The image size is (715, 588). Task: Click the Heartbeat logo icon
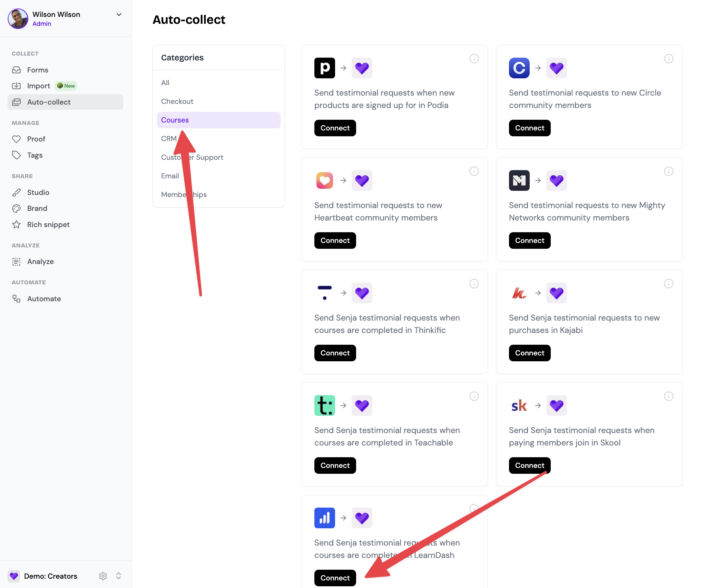(325, 180)
